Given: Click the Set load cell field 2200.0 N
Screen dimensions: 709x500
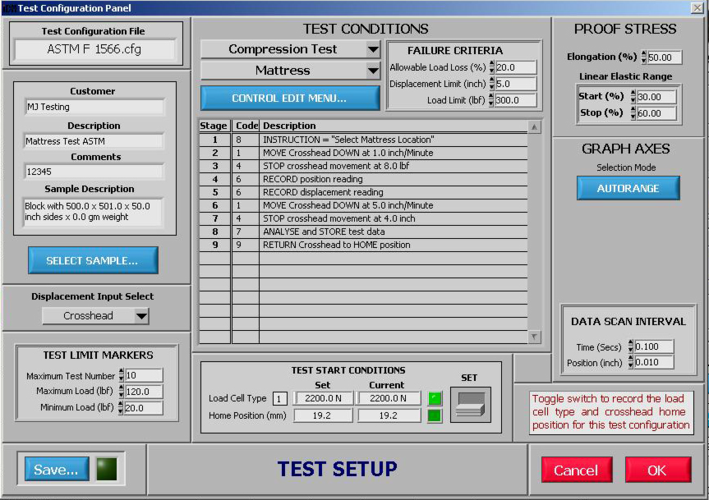Looking at the screenshot, I should click(x=323, y=398).
